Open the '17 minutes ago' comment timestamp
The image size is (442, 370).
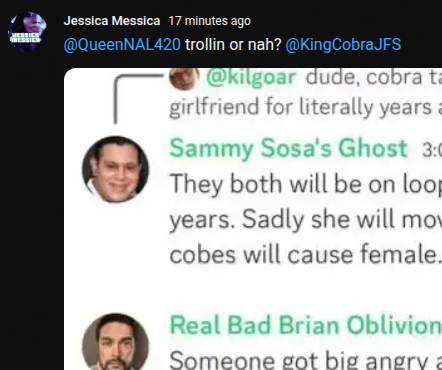(x=210, y=21)
